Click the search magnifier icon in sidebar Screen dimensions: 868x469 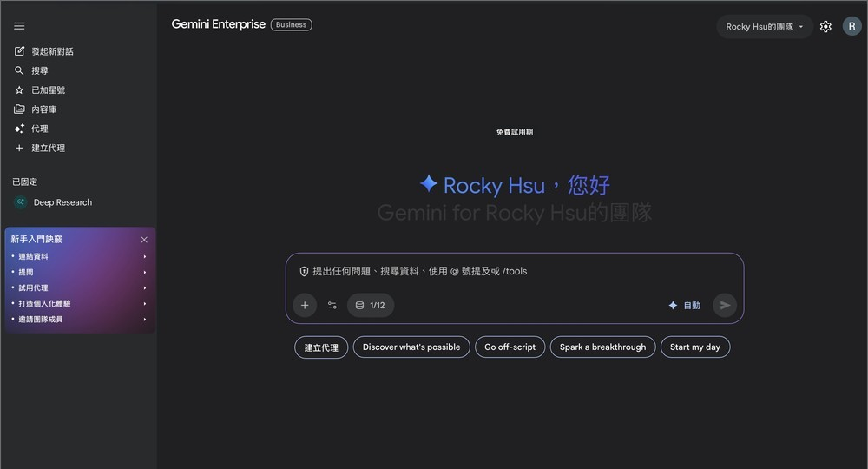(x=19, y=70)
